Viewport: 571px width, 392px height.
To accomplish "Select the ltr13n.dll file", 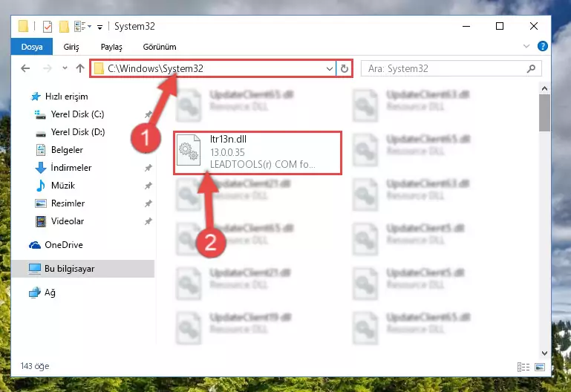I will tap(258, 153).
